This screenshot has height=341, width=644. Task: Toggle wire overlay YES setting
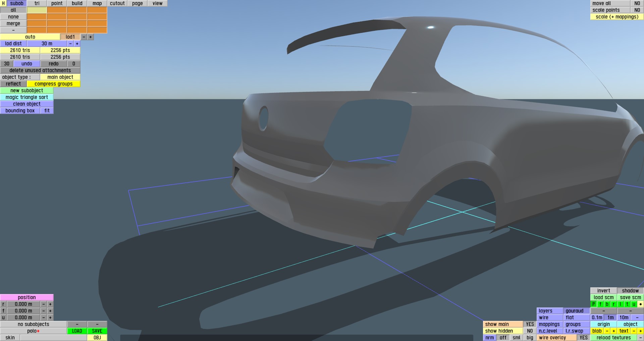(584, 338)
